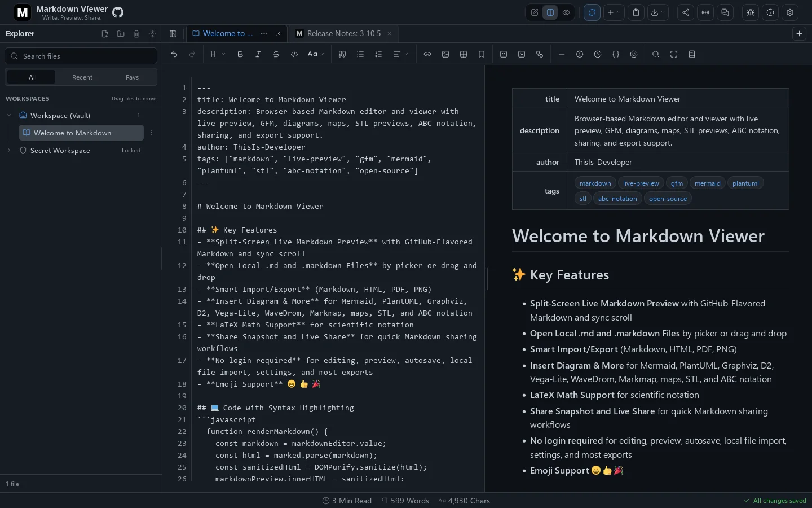The image size is (812, 508).
Task: Toggle sync scroll button
Action: (x=592, y=12)
